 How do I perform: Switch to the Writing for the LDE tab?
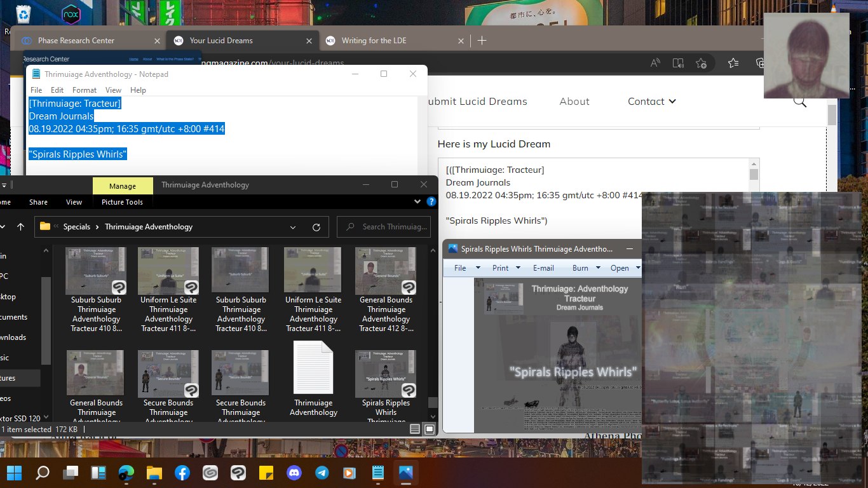[374, 41]
